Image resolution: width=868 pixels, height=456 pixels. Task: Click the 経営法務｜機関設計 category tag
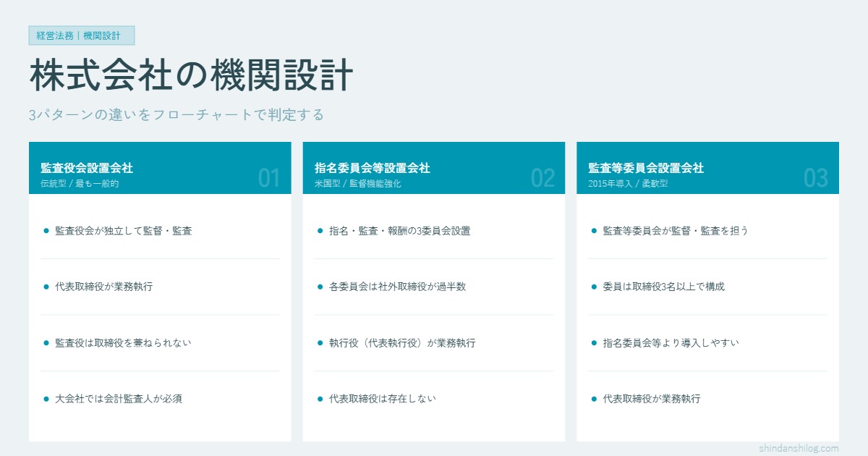coord(82,35)
